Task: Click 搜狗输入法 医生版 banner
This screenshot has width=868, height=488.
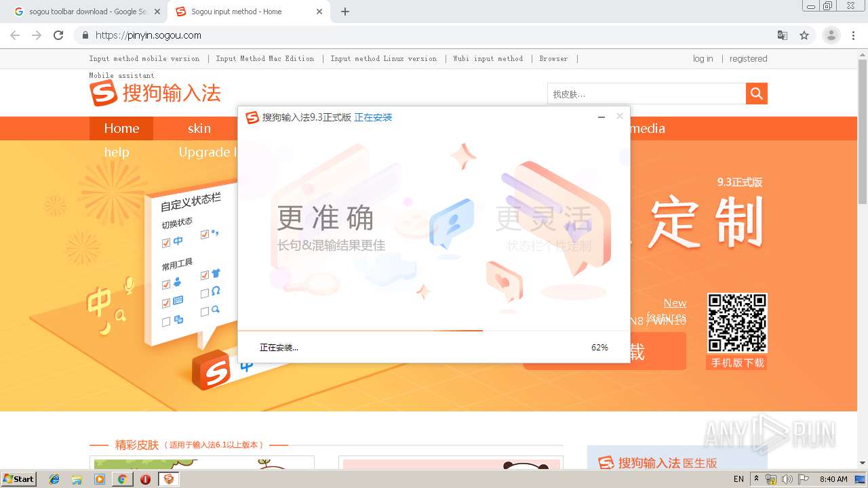Action: 677,457
